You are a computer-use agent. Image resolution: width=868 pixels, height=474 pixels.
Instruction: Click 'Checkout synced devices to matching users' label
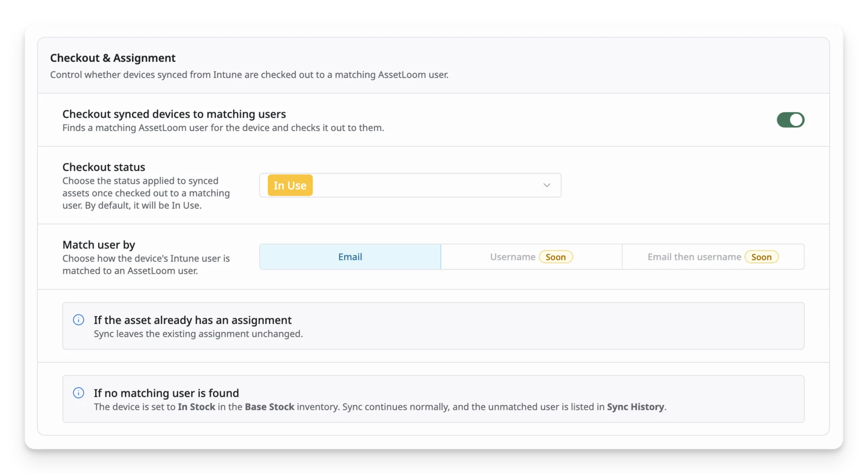coord(174,114)
